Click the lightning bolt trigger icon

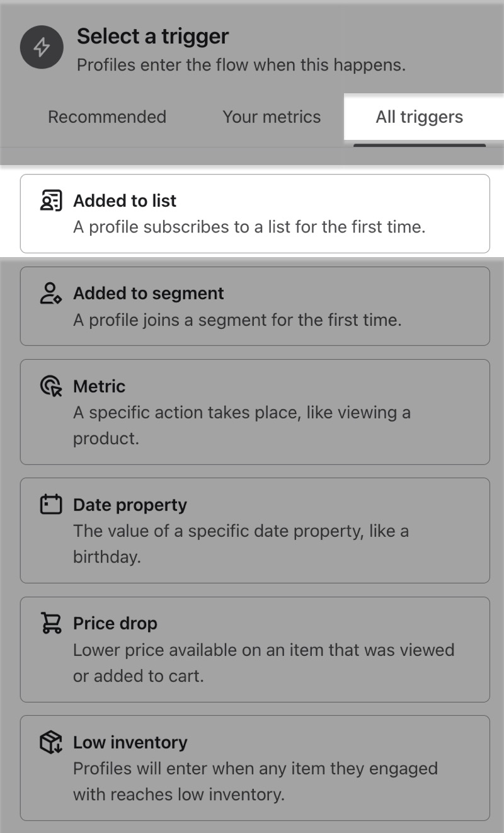pos(43,47)
